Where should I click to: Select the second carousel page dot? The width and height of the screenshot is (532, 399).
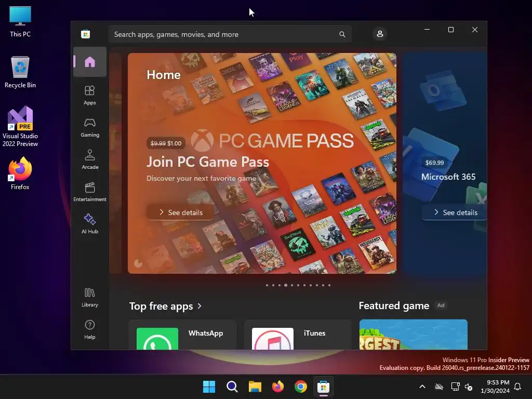(273, 285)
